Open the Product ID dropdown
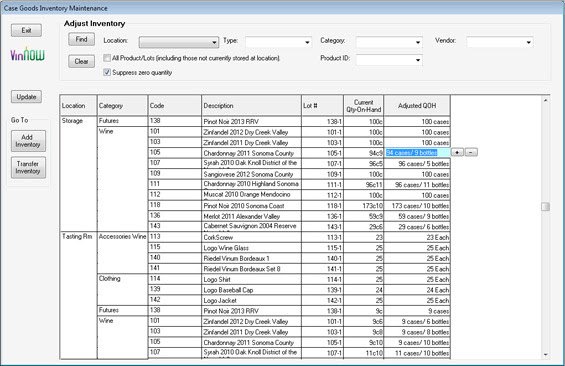Viewport: 565px width, 366px height. coord(389,60)
